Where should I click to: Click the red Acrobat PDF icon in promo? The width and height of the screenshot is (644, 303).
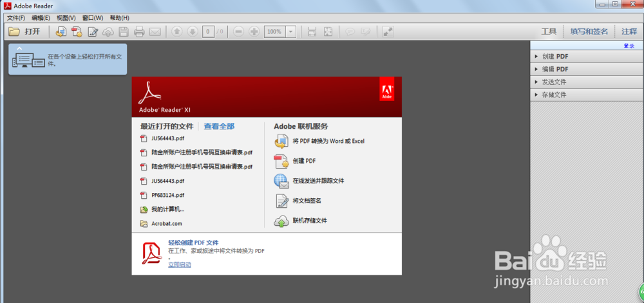pyautogui.click(x=152, y=253)
